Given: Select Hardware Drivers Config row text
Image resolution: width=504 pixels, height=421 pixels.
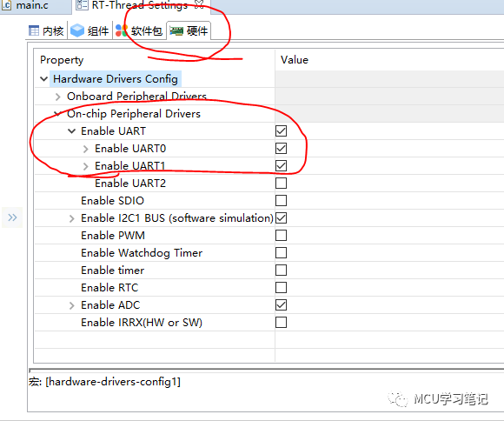Looking at the screenshot, I should (x=116, y=79).
